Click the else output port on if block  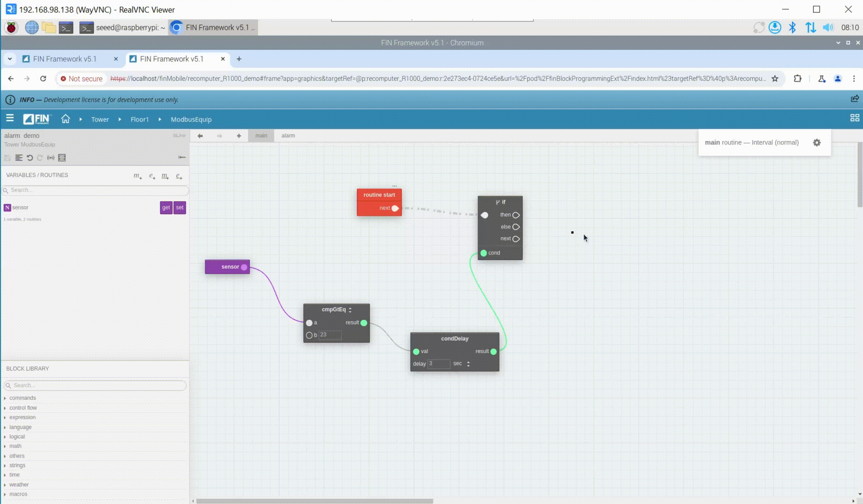(516, 227)
